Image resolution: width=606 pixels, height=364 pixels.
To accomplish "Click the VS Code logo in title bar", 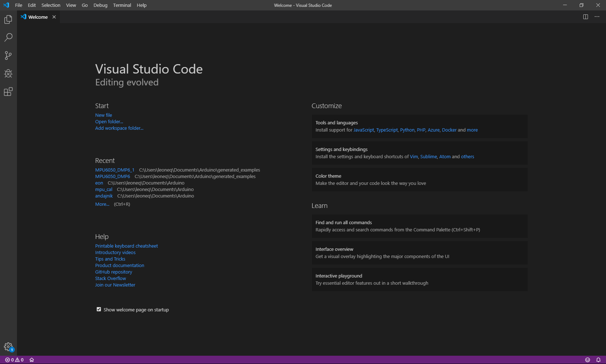I will 6,5.
